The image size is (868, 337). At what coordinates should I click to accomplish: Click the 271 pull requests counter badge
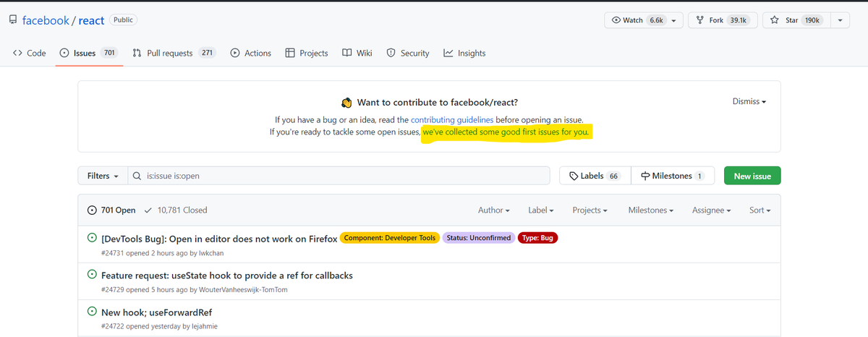(x=207, y=53)
